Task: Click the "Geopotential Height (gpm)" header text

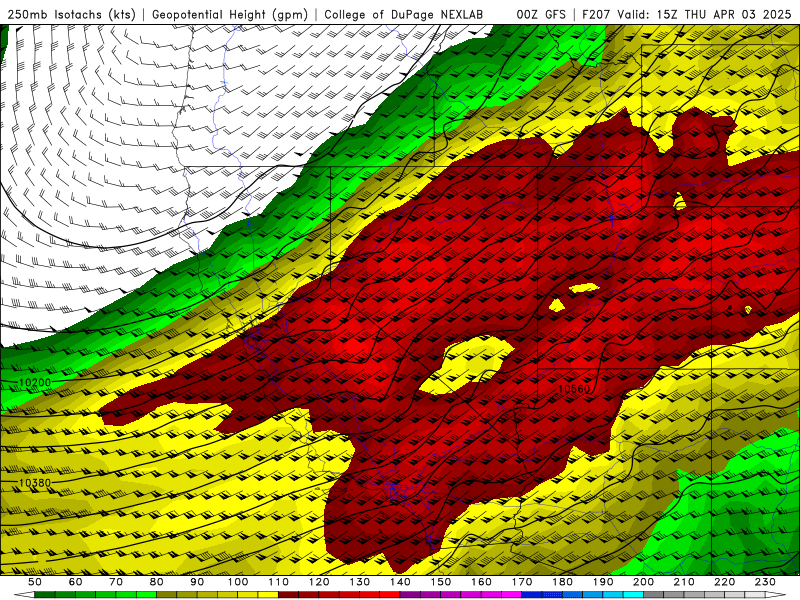Action: pyautogui.click(x=230, y=14)
